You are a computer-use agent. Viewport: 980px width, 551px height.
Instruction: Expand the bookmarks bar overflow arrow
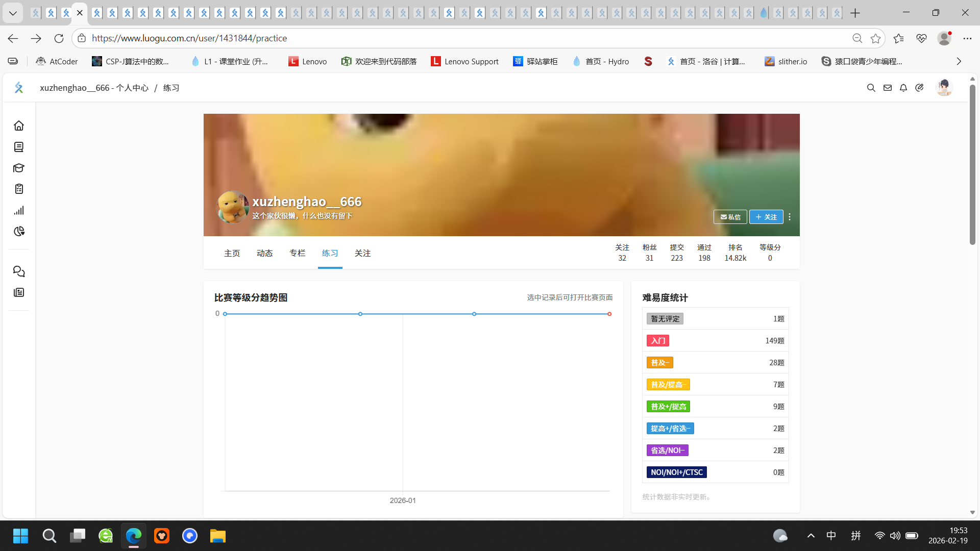[959, 61]
